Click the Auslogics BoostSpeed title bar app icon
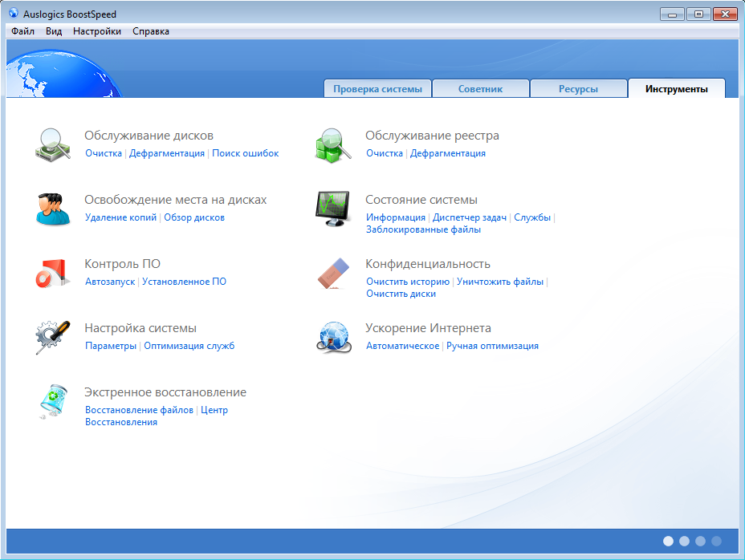This screenshot has width=745, height=560. [x=14, y=14]
